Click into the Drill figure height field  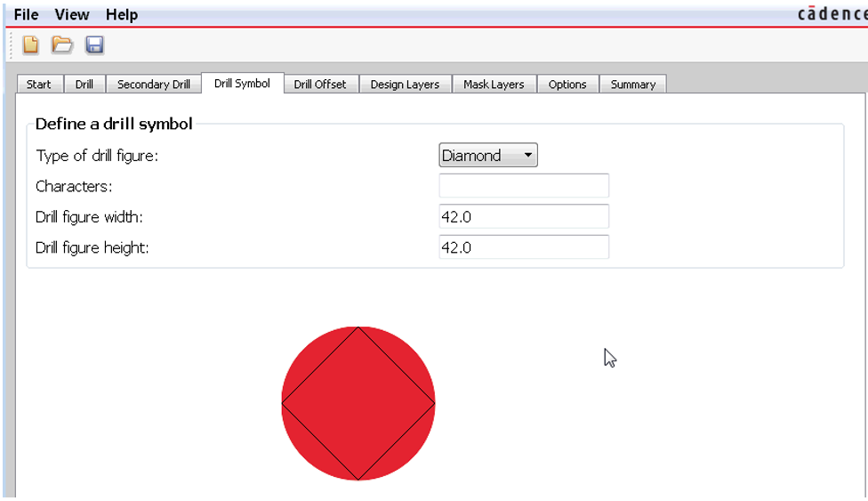524,247
